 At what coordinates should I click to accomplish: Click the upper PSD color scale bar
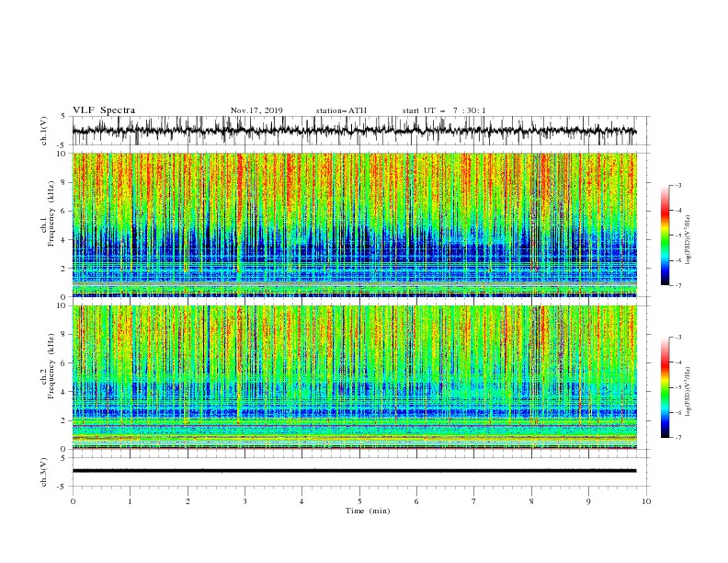point(665,236)
